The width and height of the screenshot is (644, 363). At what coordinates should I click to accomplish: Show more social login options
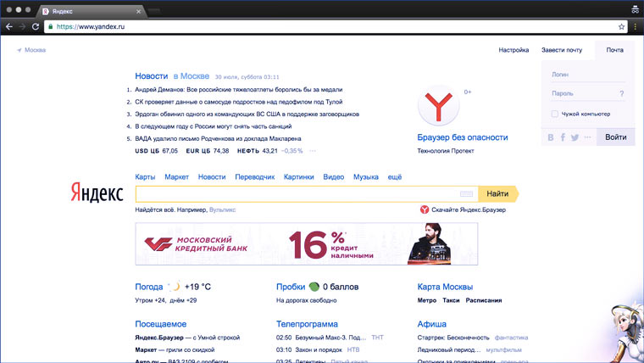pyautogui.click(x=588, y=137)
